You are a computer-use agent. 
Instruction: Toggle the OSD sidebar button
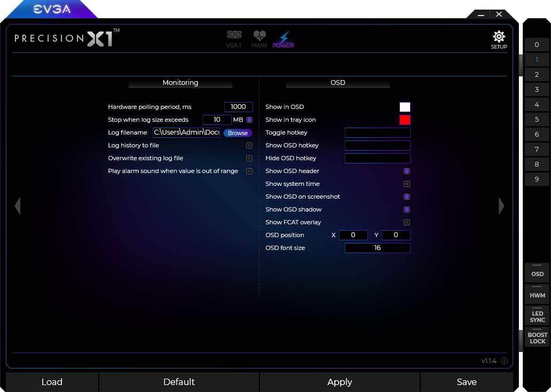[x=537, y=273]
